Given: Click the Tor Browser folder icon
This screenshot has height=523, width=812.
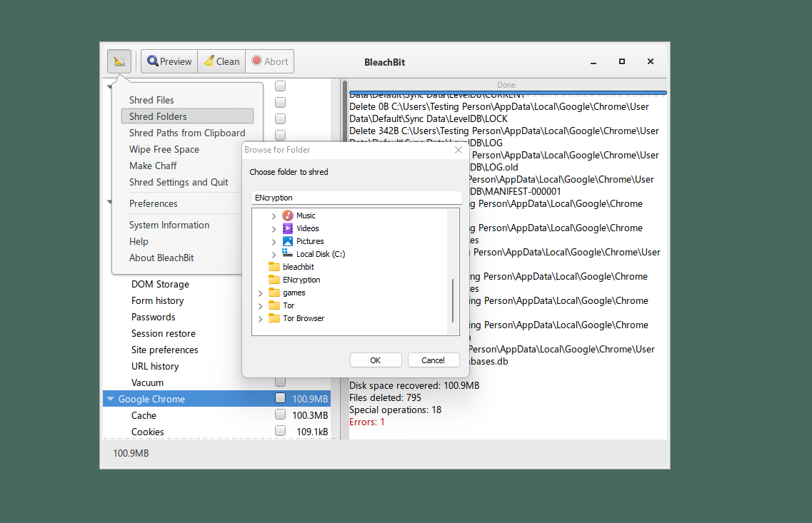Looking at the screenshot, I should tap(274, 318).
